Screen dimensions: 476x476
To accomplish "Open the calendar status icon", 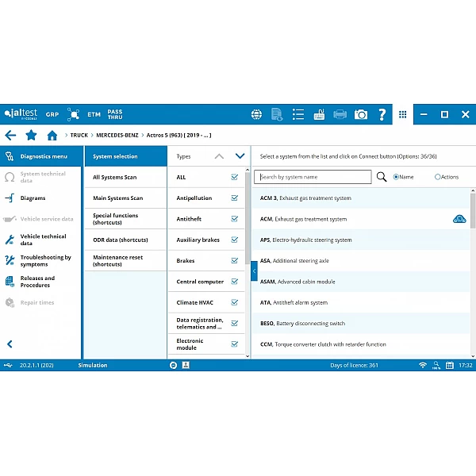I will pos(450,365).
